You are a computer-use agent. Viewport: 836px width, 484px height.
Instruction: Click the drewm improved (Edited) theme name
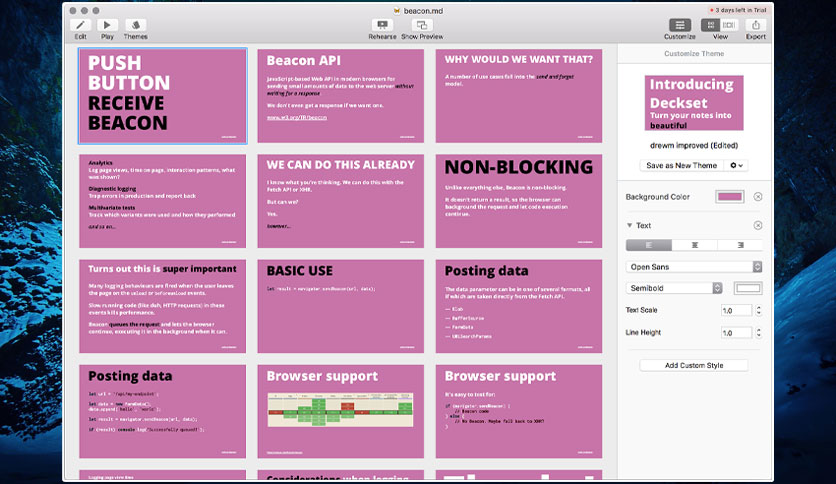(x=694, y=145)
